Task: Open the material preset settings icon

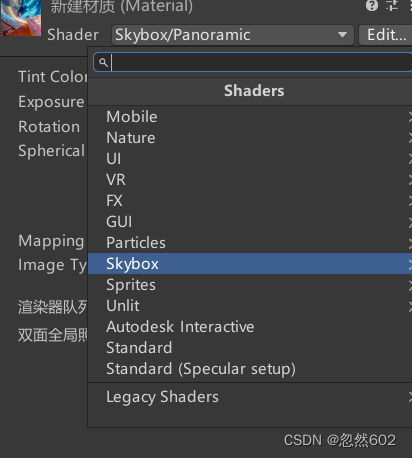Action: coord(392,6)
